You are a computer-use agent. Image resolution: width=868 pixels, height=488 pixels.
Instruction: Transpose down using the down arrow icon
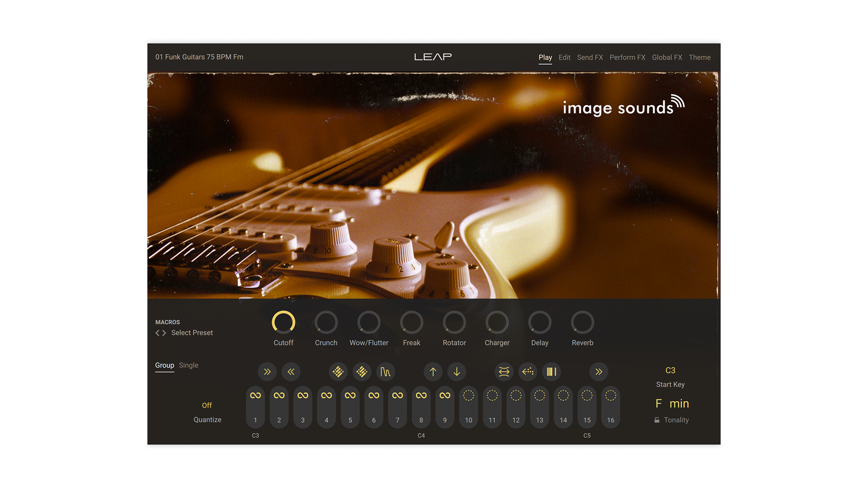457,371
